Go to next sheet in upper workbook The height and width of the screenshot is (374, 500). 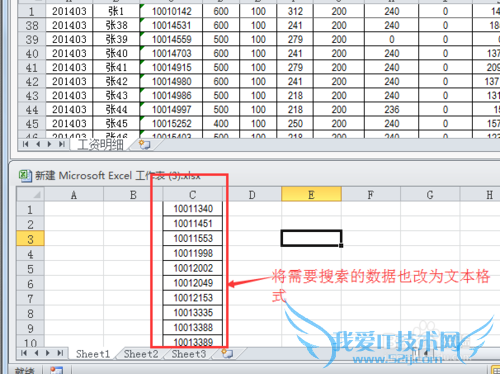(49, 144)
